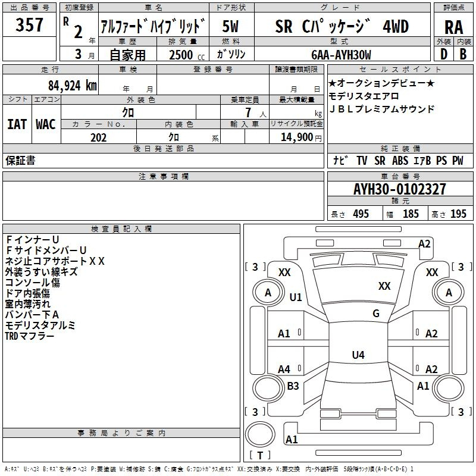Click U1 mark on left fender
Image resolution: width=476 pixels, height=476 pixels.
click(x=296, y=297)
